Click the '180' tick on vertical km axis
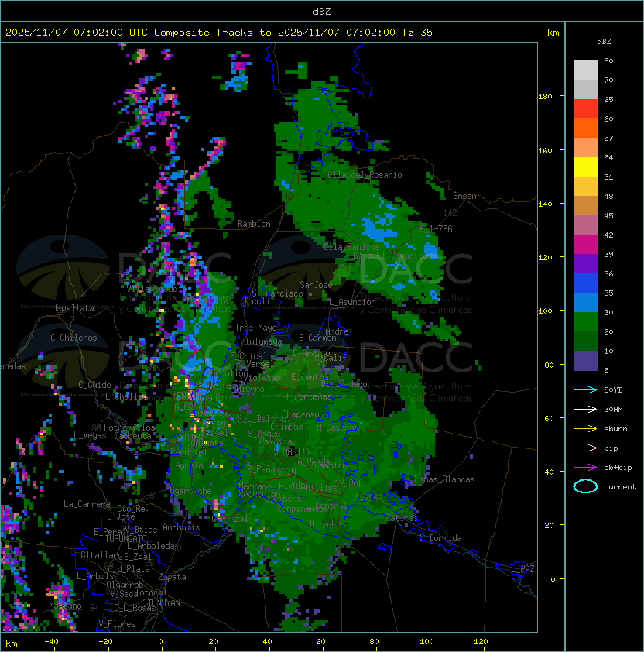 tap(545, 97)
